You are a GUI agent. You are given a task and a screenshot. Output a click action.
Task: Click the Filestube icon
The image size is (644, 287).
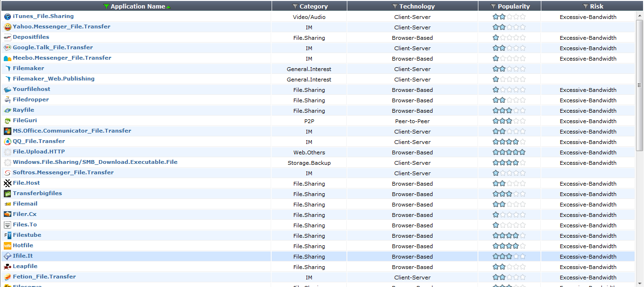pyautogui.click(x=7, y=235)
